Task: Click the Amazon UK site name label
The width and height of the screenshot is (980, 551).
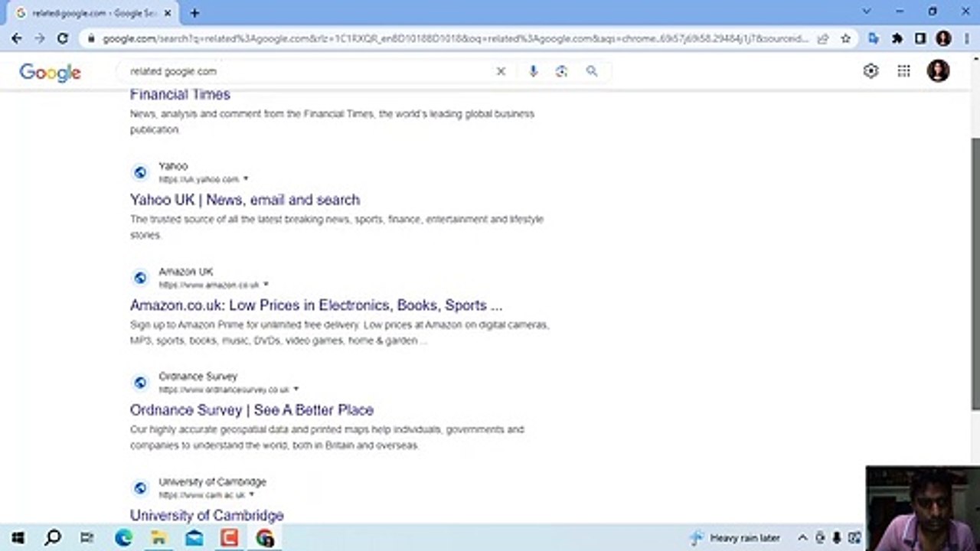Action: (x=186, y=272)
